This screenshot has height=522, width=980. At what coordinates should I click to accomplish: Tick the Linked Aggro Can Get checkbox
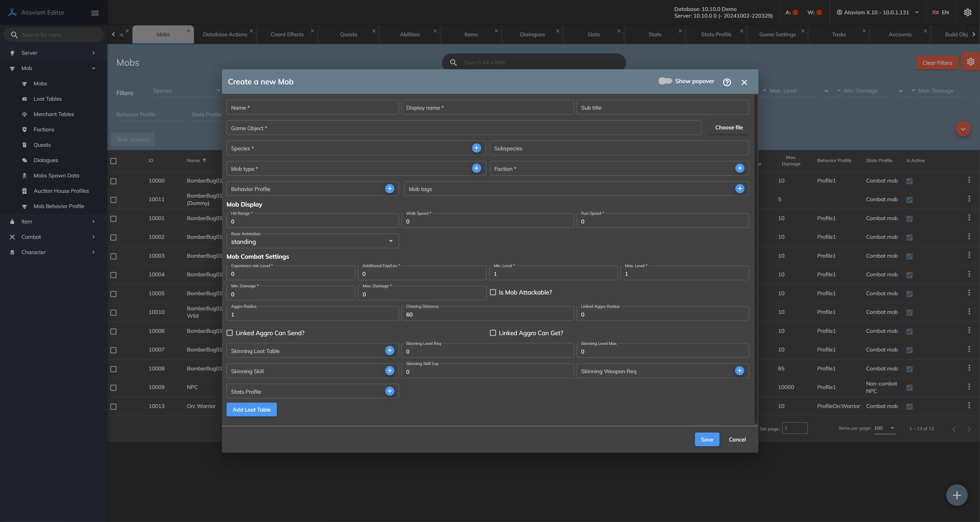pyautogui.click(x=493, y=333)
